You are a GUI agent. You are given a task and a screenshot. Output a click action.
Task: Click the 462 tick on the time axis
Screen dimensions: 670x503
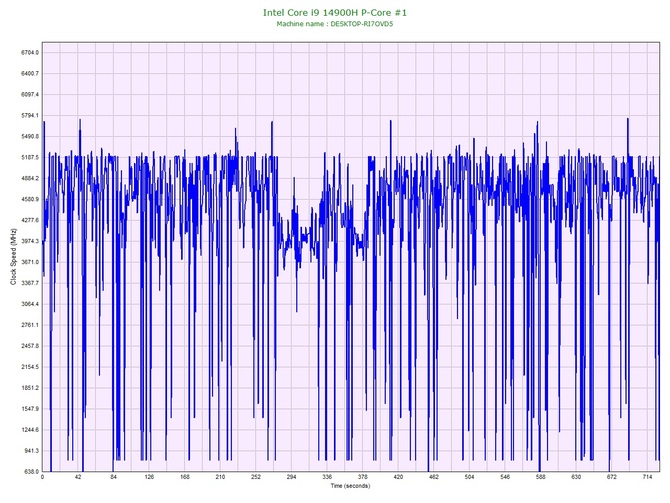[x=434, y=477]
